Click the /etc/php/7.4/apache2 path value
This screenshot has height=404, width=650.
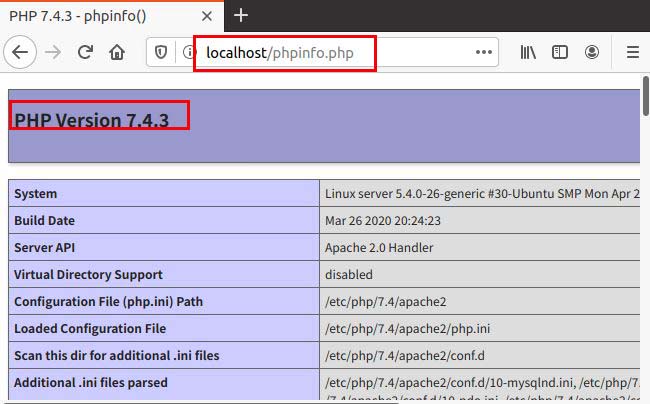(x=386, y=301)
